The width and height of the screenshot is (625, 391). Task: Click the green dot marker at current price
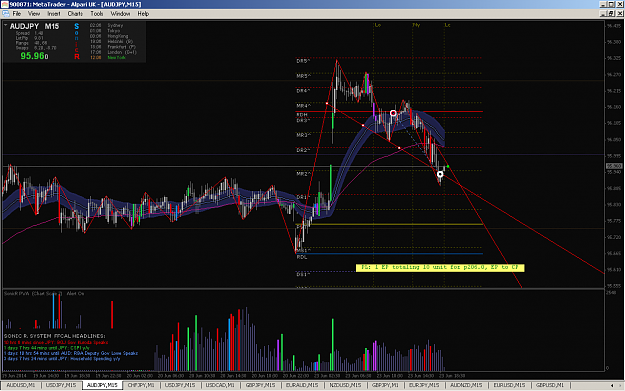pyautogui.click(x=448, y=166)
